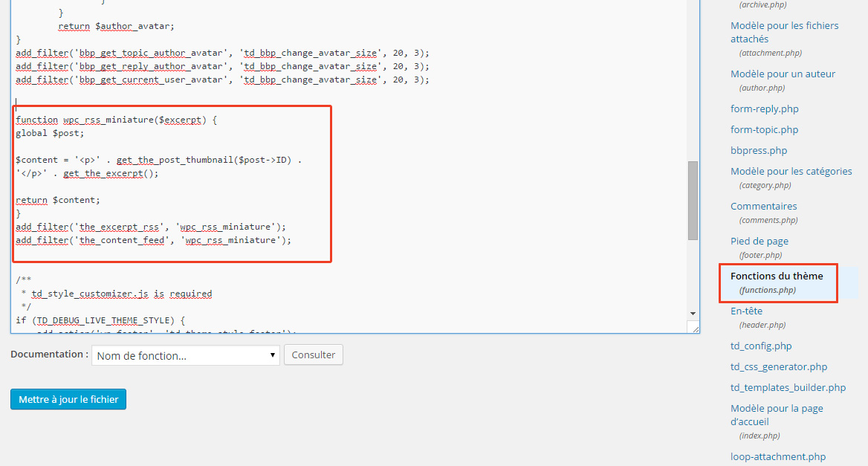Edit the td_config.php file

coord(759,346)
